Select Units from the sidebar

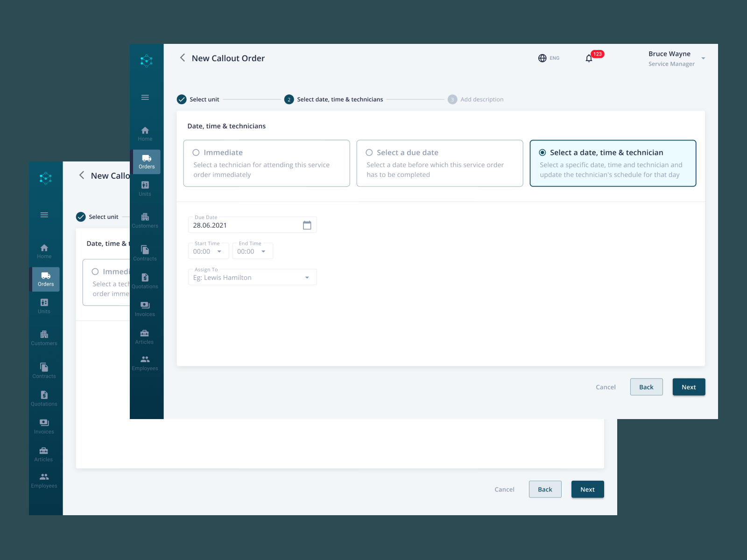click(x=145, y=189)
